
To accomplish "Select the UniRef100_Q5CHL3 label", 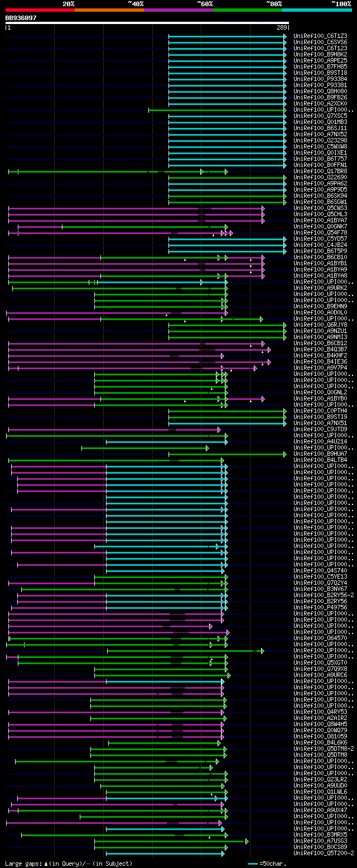I will click(x=320, y=214).
